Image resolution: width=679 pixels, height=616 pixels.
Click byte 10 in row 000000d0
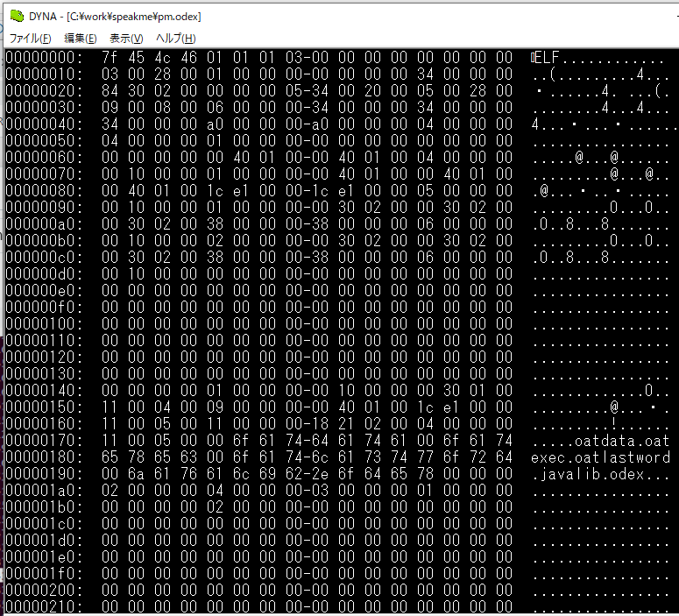pos(136,273)
